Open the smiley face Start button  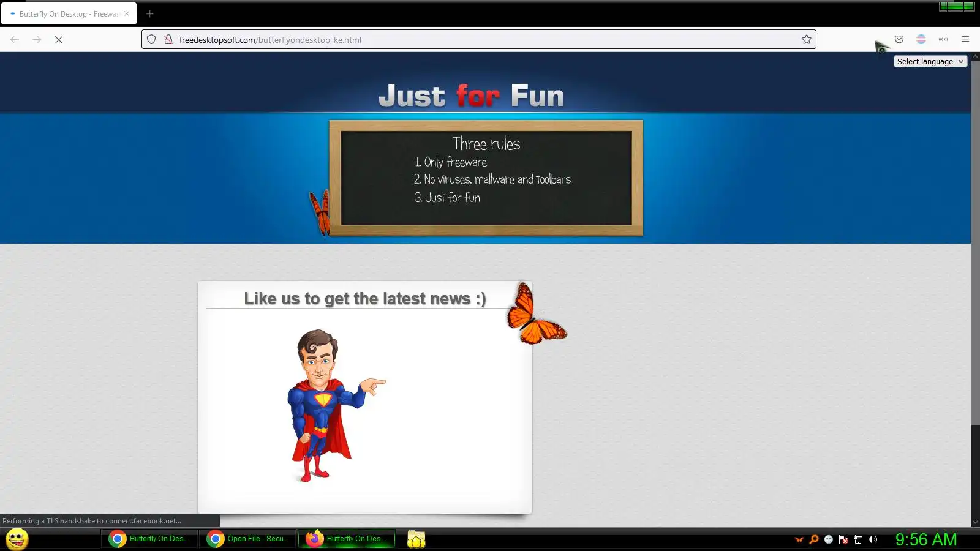[x=17, y=539]
